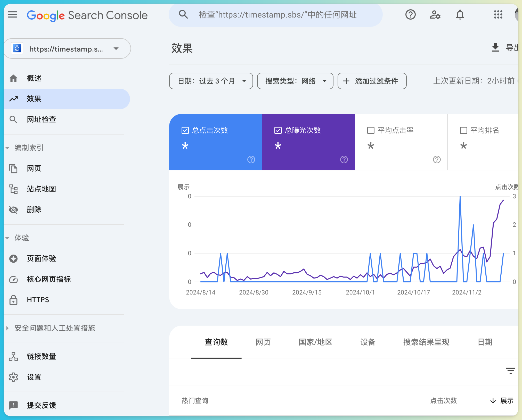Enable the 平均点击率 checkbox
Image resolution: width=522 pixels, height=420 pixels.
point(371,130)
